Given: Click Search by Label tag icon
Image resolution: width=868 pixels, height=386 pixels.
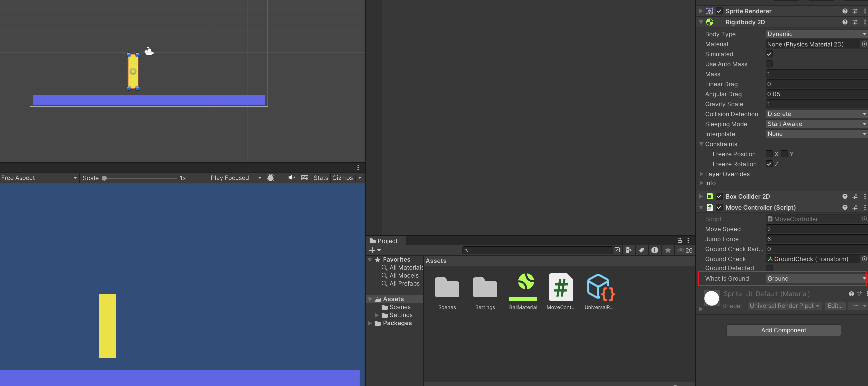Looking at the screenshot, I should 642,250.
